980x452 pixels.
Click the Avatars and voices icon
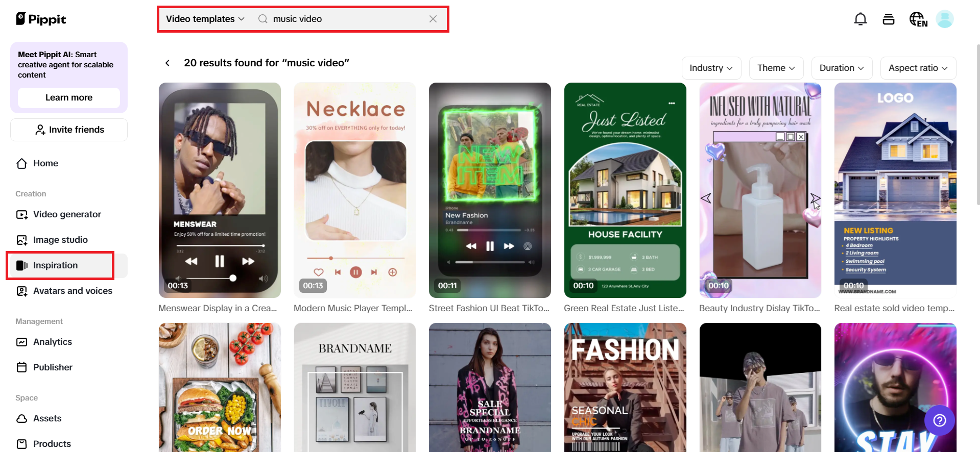pos(21,291)
